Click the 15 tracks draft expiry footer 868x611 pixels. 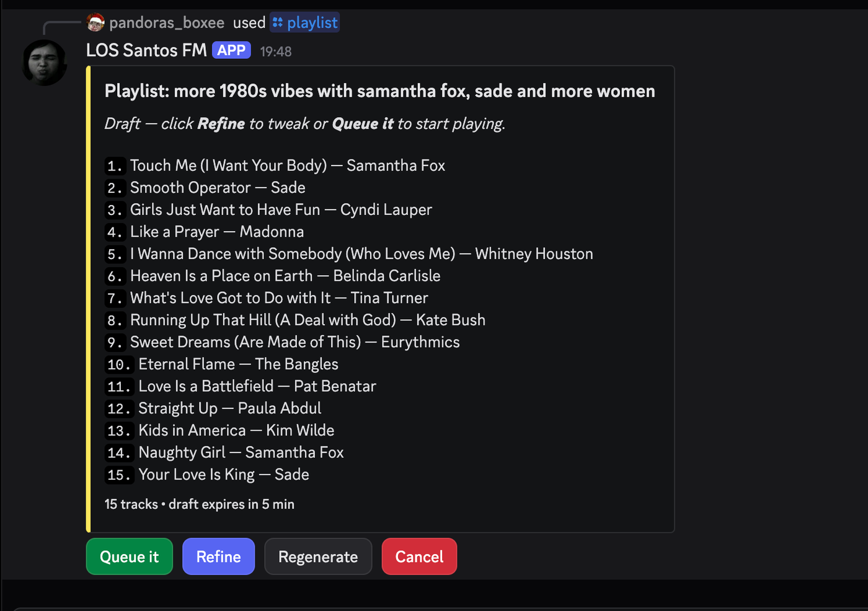coord(199,504)
